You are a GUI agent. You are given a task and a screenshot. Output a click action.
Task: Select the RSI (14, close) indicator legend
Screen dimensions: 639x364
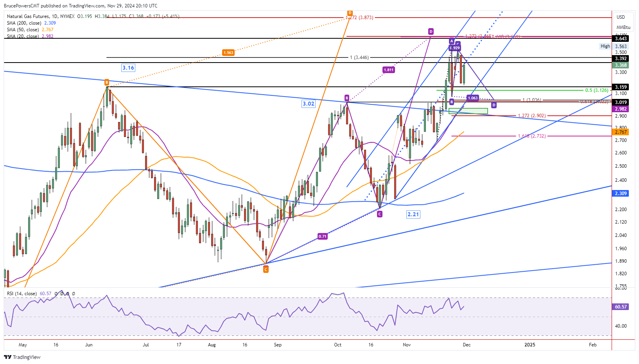(41, 294)
